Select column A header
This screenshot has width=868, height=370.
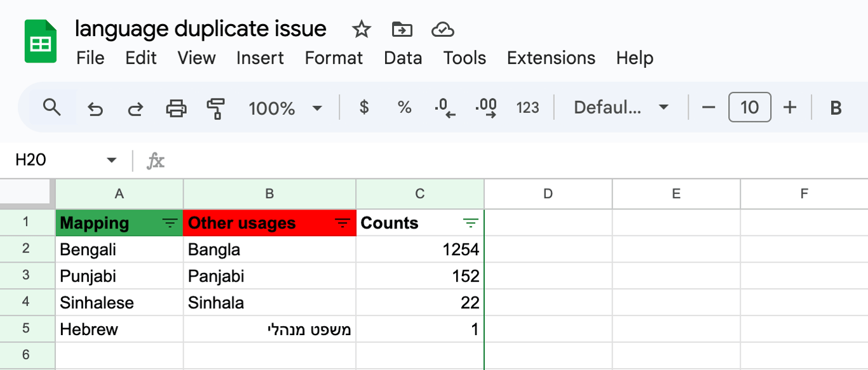119,194
